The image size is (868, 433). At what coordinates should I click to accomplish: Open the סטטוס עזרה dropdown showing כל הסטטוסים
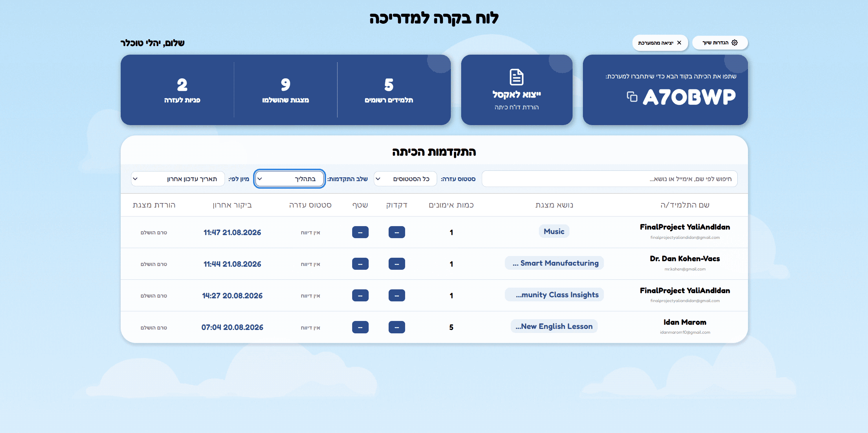(405, 179)
